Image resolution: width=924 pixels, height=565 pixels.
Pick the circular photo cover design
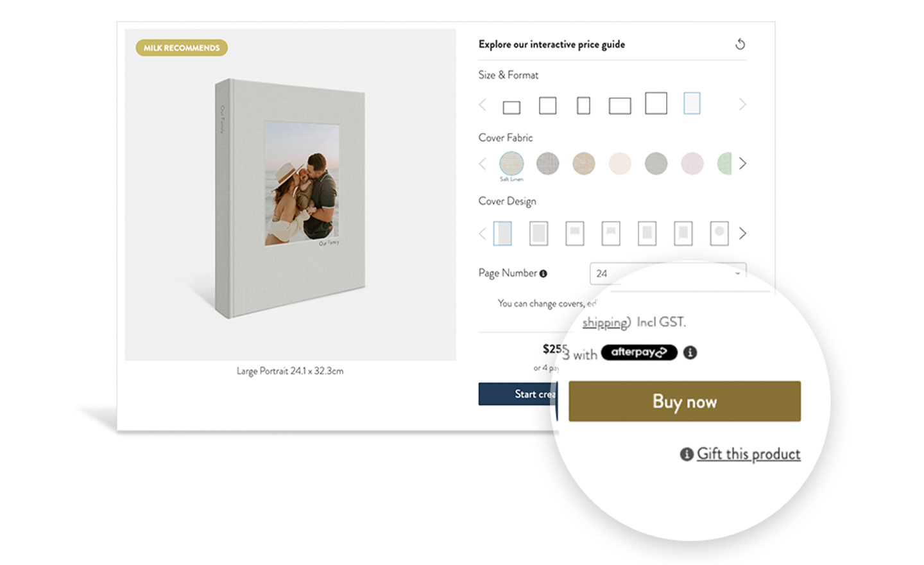[x=719, y=234]
